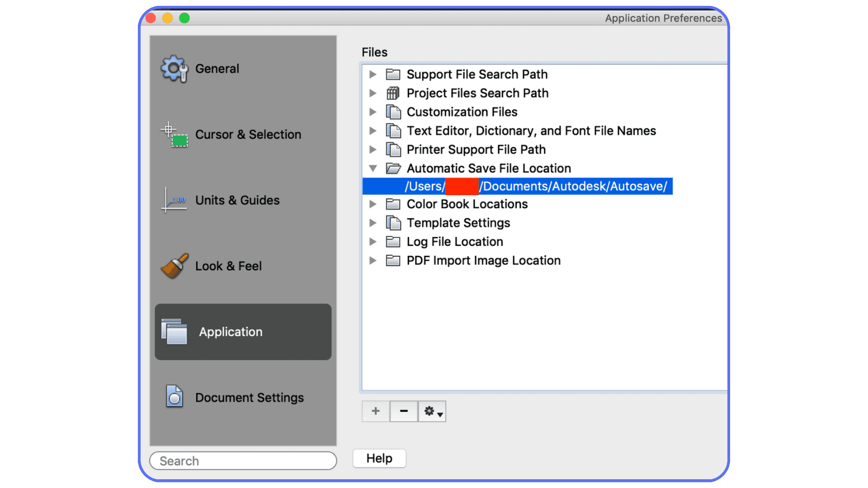Viewport: 868px width, 488px height.
Task: Close the Application Preferences window
Action: click(x=151, y=18)
